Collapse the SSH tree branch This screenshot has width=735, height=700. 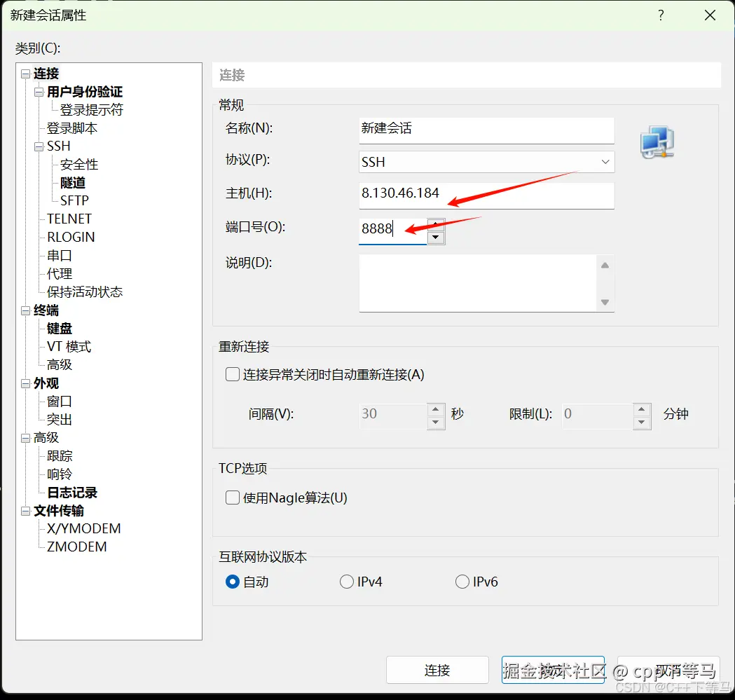tap(39, 146)
